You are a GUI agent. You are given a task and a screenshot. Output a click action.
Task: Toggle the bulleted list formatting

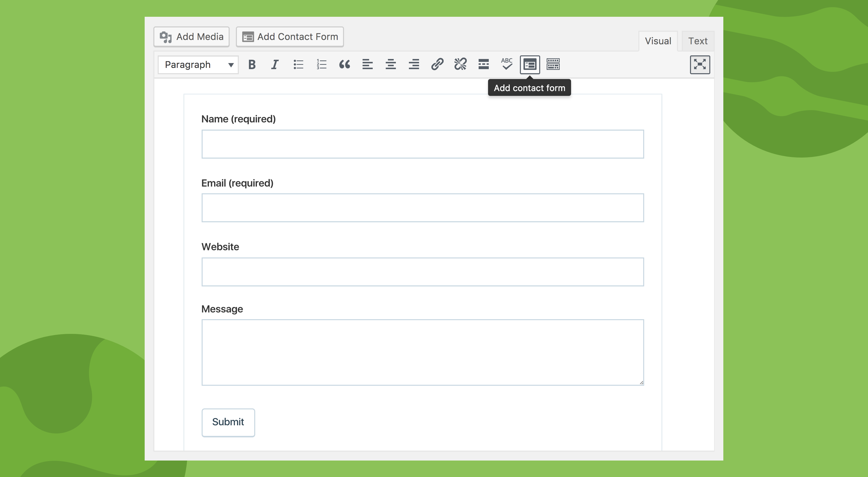297,64
